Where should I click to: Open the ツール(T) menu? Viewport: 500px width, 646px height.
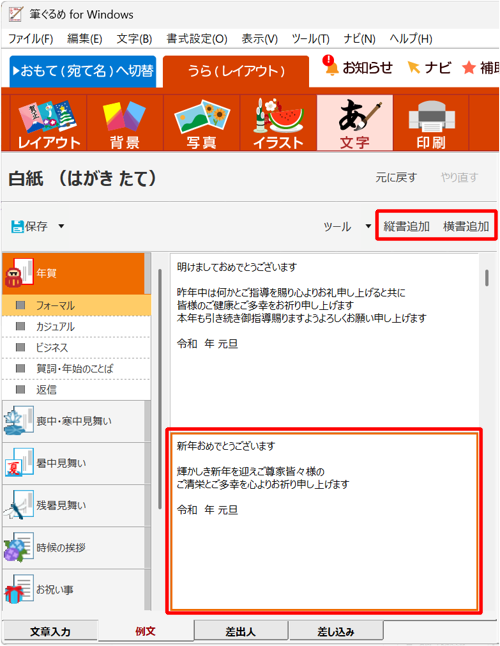(311, 39)
